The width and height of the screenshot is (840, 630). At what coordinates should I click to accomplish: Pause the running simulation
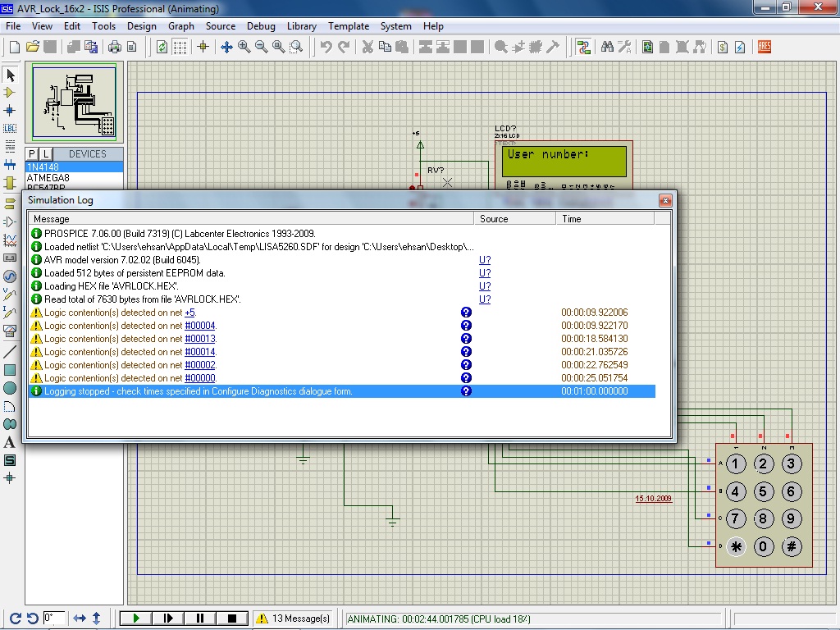tap(199, 619)
